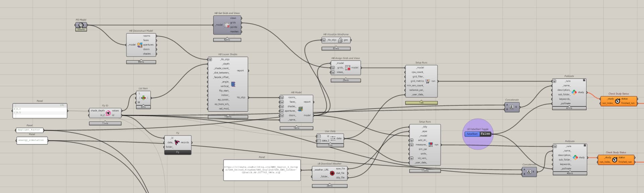Click the yellow timing bar under Setup Runs
Image resolution: width=644 pixels, height=193 pixels.
pos(421,103)
